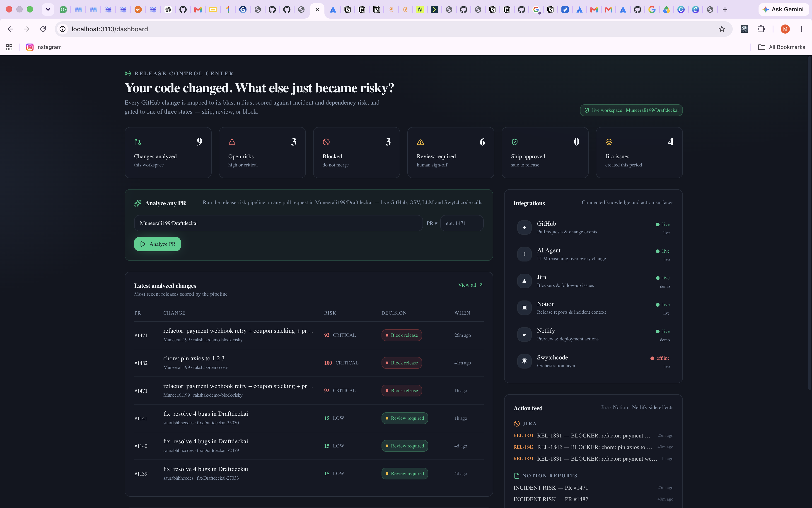Click the sparkle icon beside Analyze any PR

138,203
